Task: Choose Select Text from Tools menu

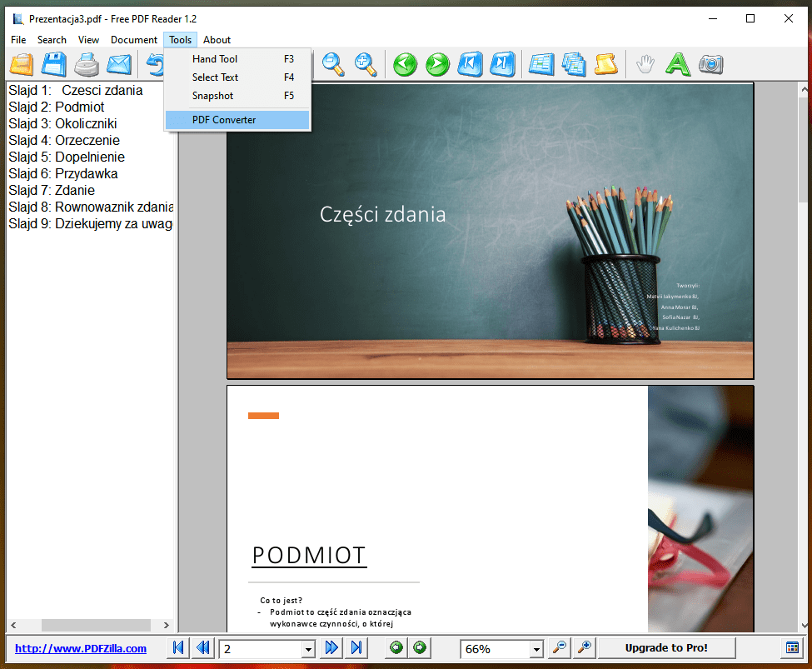Action: click(237, 77)
